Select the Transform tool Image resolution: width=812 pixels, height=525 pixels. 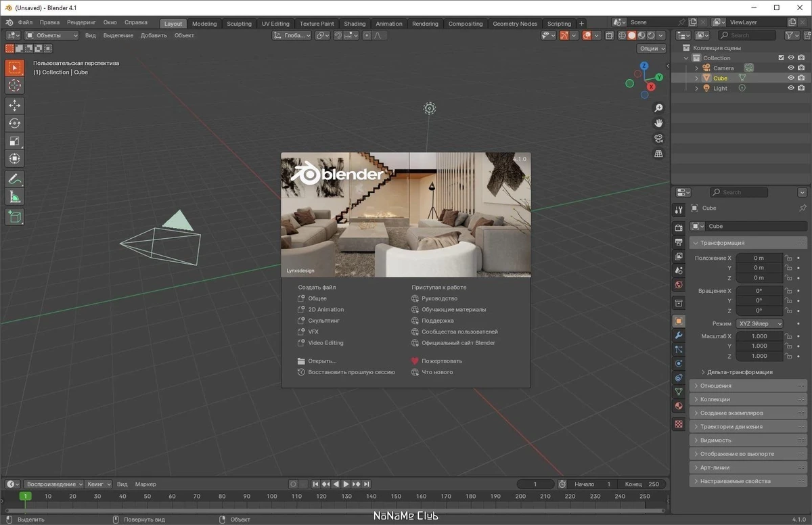coord(14,158)
